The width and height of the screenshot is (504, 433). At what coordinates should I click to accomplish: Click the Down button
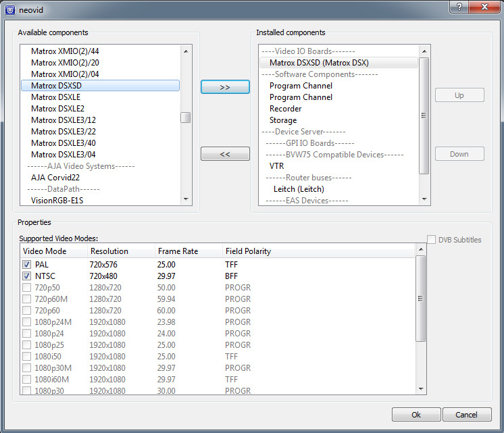coord(459,154)
